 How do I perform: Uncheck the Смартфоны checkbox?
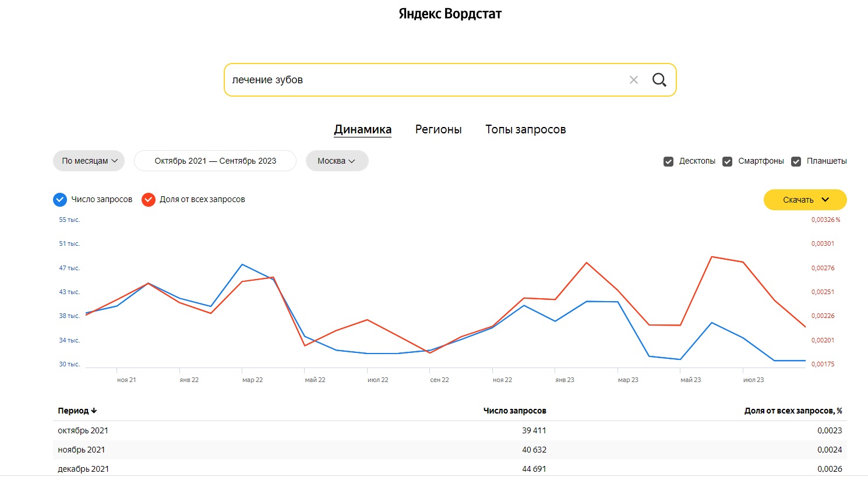click(727, 161)
